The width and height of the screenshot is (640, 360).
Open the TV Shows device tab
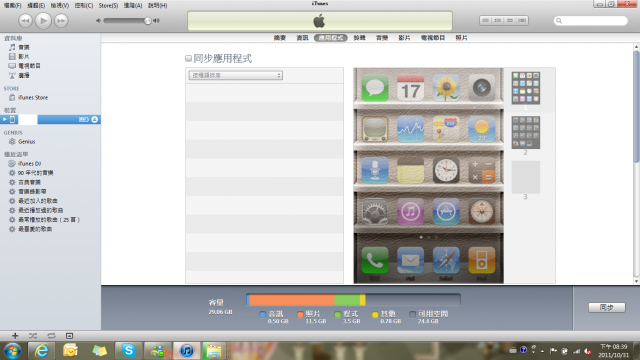pos(433,38)
